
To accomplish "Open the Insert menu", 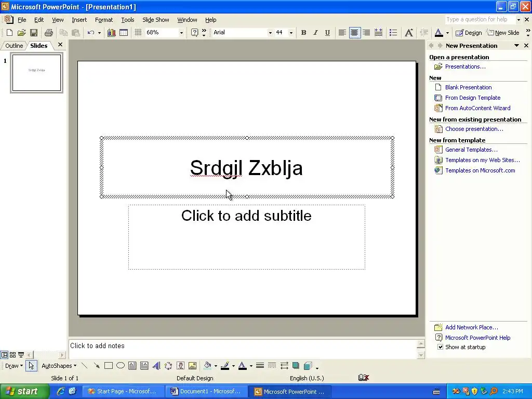I will pyautogui.click(x=79, y=20).
